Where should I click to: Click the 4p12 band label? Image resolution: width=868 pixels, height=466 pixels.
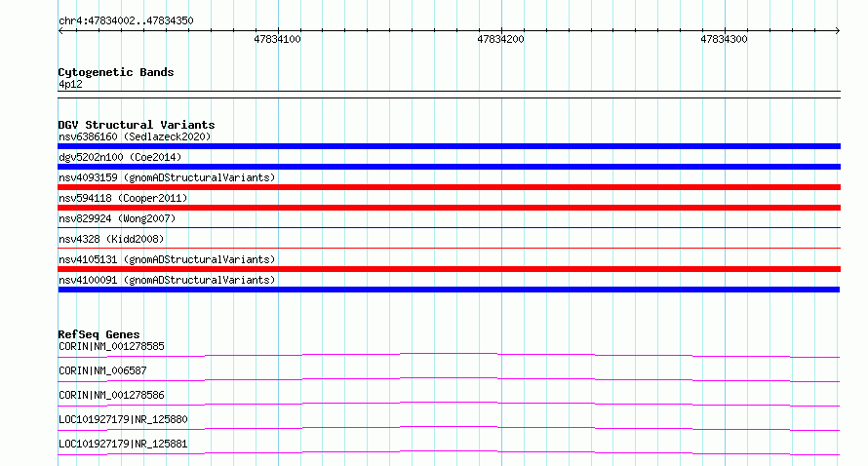tap(70, 84)
